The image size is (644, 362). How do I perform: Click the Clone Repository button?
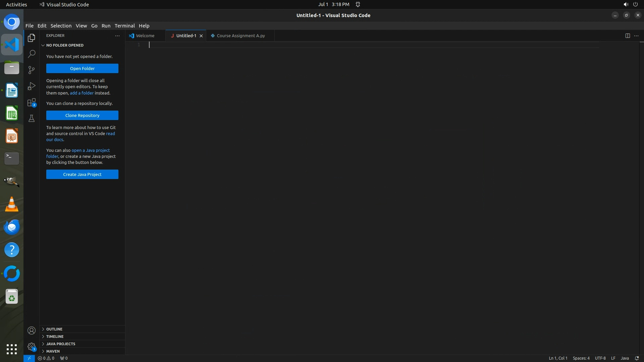point(82,115)
